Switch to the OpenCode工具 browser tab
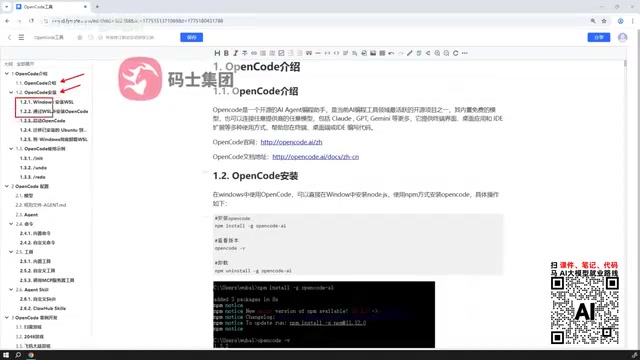 pos(51,7)
